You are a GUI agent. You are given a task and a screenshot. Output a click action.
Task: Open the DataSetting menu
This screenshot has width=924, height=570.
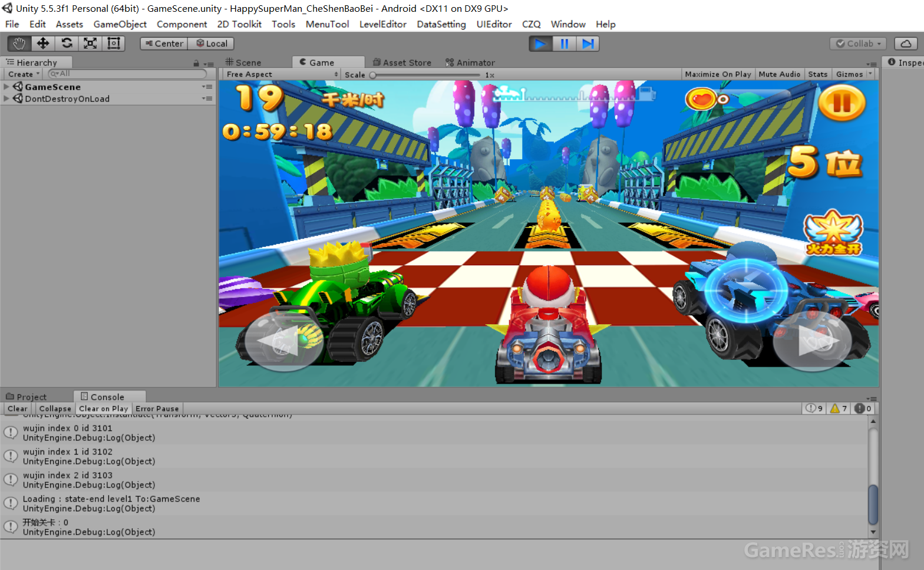coord(441,24)
